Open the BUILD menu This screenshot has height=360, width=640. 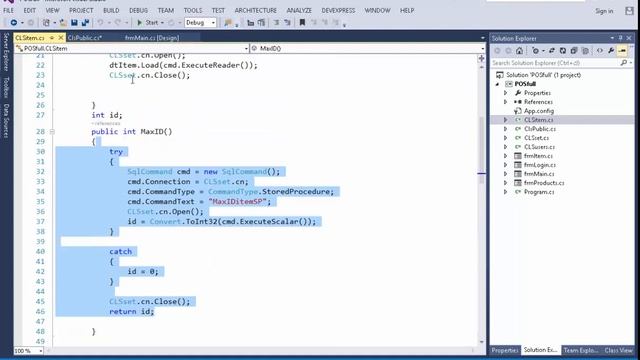(x=111, y=10)
